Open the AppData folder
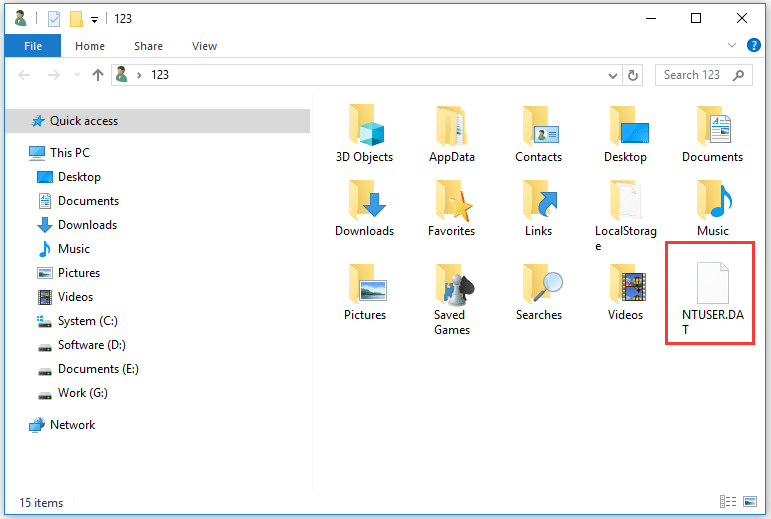 click(451, 134)
